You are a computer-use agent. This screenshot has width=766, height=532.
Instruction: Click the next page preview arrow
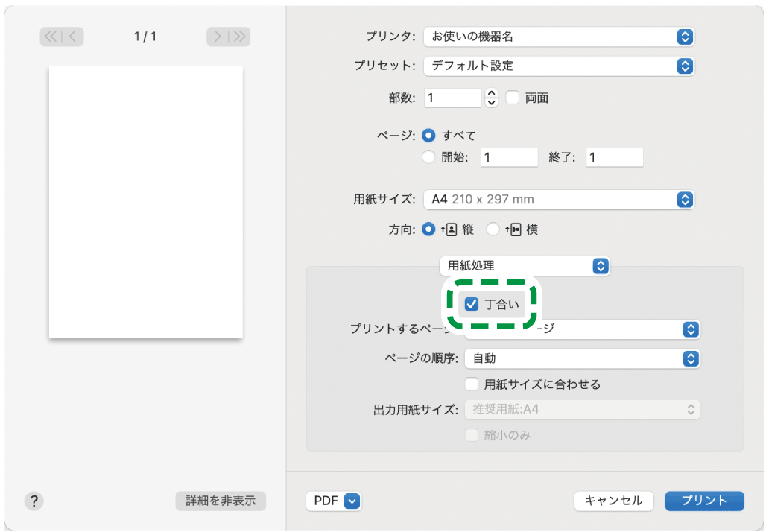[x=218, y=37]
